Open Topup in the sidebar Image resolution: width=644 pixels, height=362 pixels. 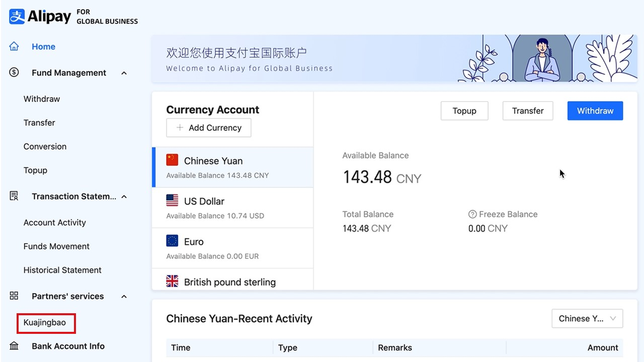(x=35, y=170)
